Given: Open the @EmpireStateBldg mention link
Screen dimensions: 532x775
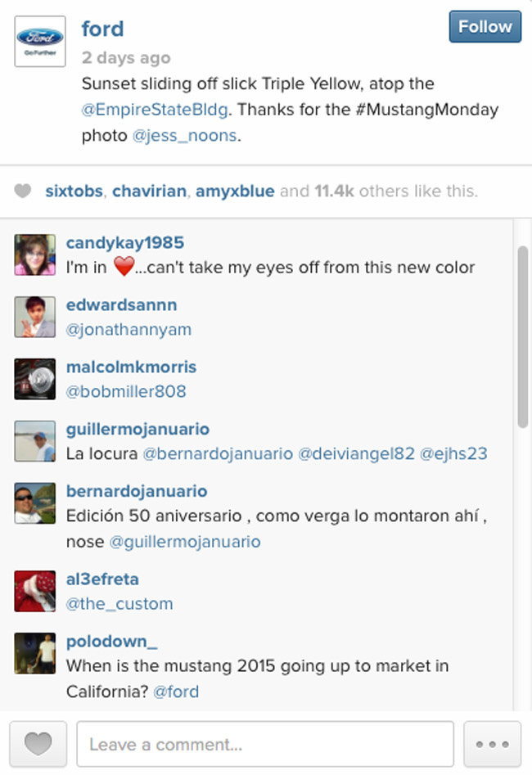Looking at the screenshot, I should click(155, 109).
